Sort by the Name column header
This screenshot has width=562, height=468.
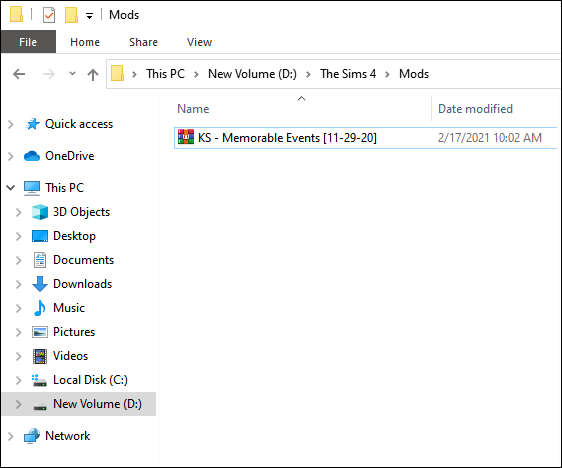(193, 109)
